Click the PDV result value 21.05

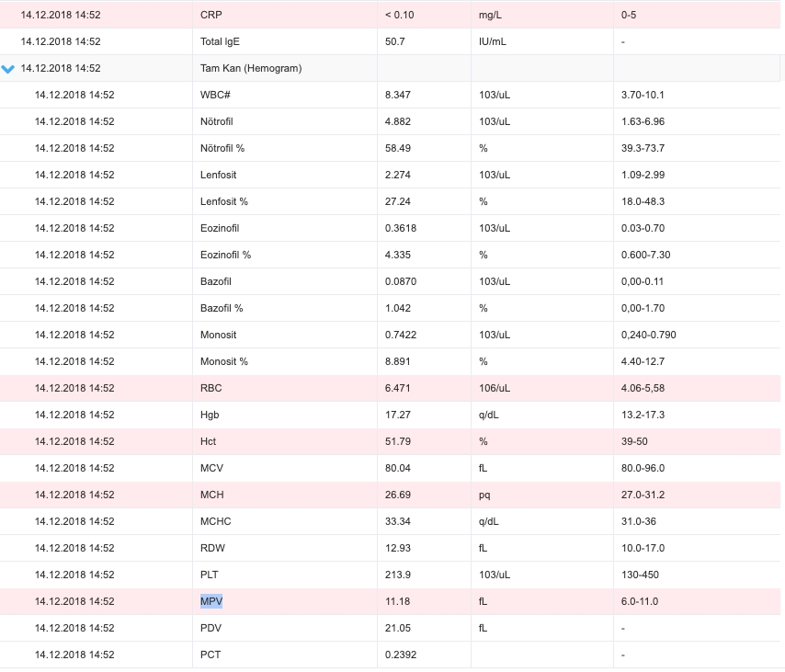coord(397,628)
